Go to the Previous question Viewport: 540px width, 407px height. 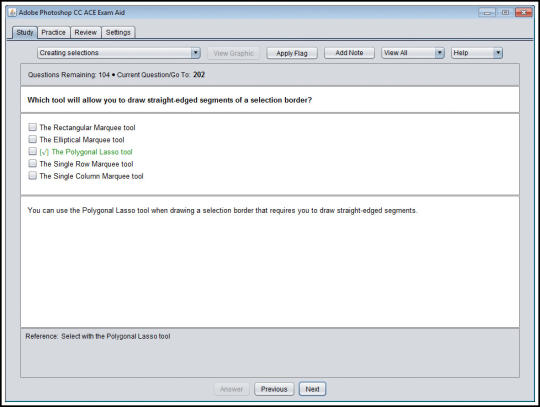pos(274,389)
